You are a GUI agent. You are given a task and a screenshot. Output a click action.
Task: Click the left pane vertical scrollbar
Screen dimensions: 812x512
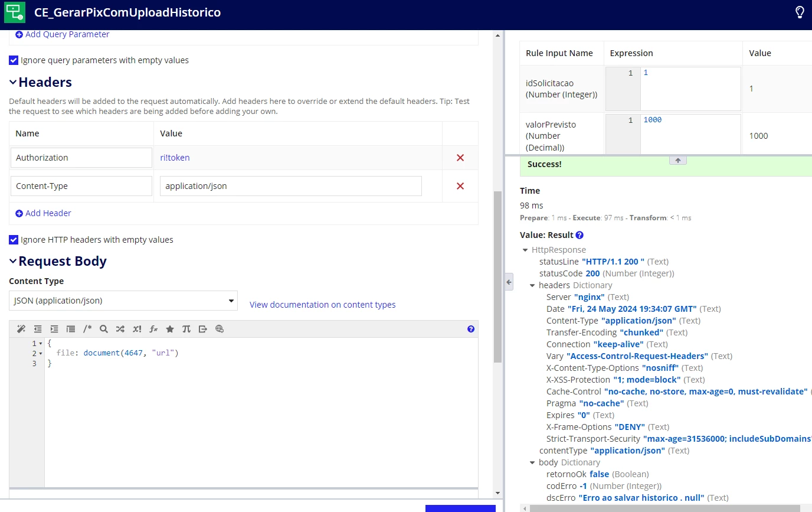point(497,278)
